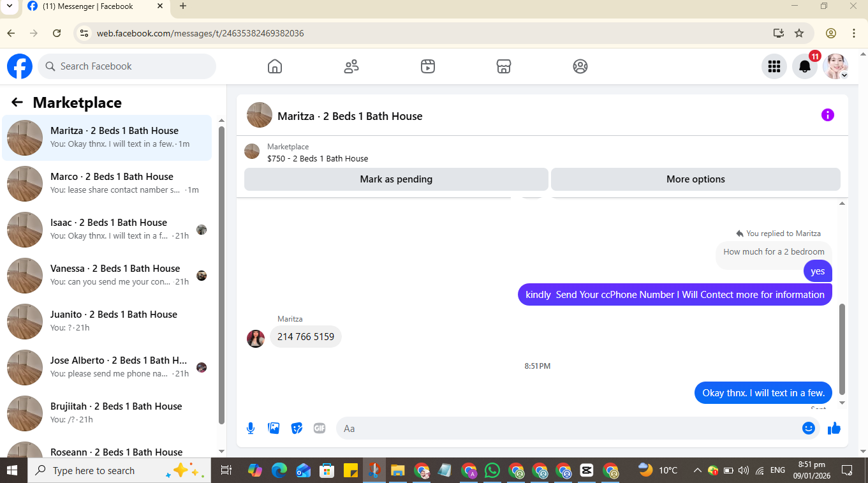Open WhatsApp from the taskbar
The width and height of the screenshot is (868, 483).
(492, 470)
